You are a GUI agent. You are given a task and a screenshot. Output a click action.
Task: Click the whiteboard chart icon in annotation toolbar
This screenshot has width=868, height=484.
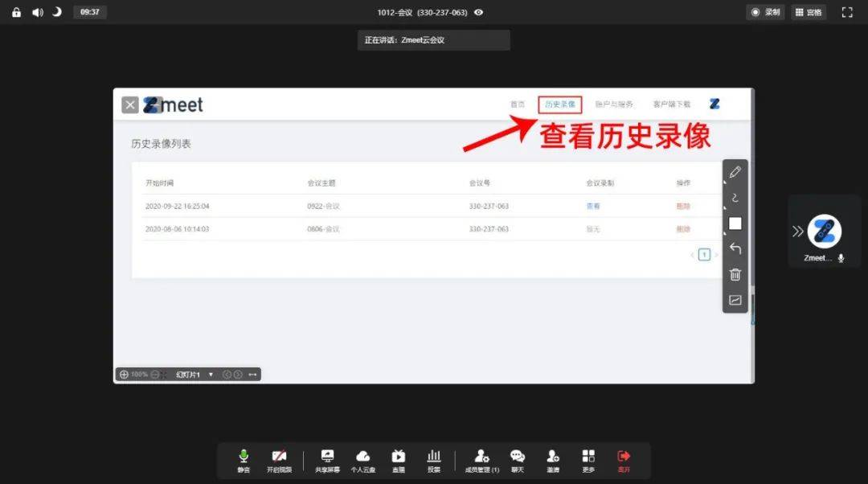point(735,300)
